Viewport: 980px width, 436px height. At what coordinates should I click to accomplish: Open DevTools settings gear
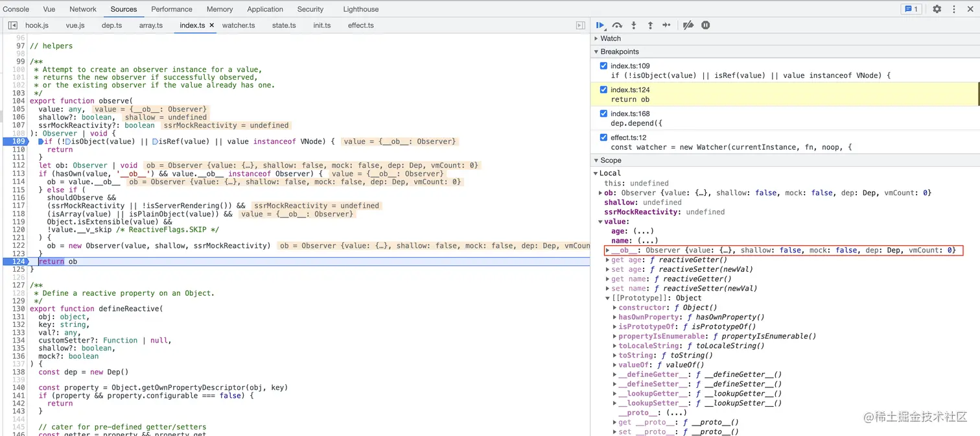click(937, 9)
